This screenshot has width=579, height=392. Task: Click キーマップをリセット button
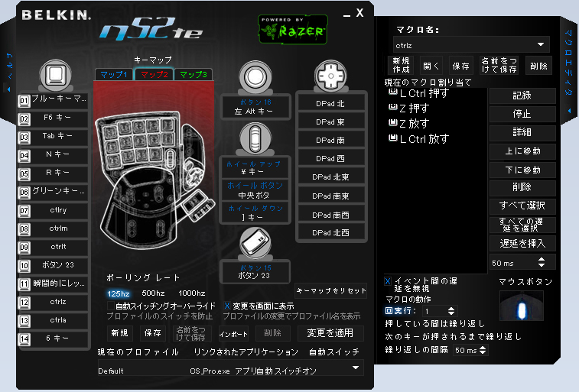pyautogui.click(x=331, y=290)
